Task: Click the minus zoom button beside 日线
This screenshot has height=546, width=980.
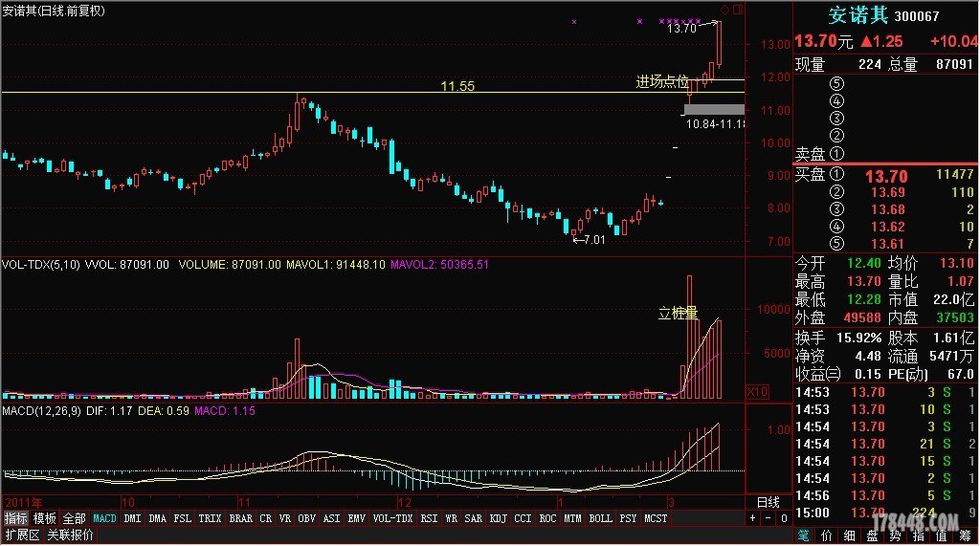Action: click(768, 518)
